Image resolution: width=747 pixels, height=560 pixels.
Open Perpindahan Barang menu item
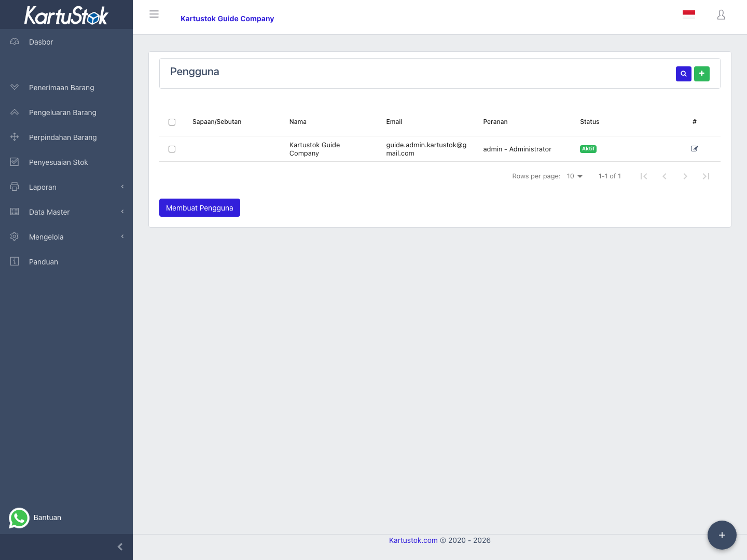tap(66, 137)
